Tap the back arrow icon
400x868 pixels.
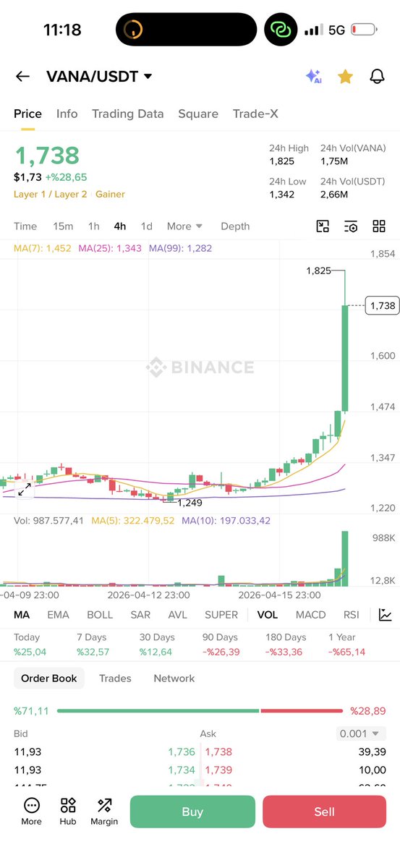click(22, 76)
